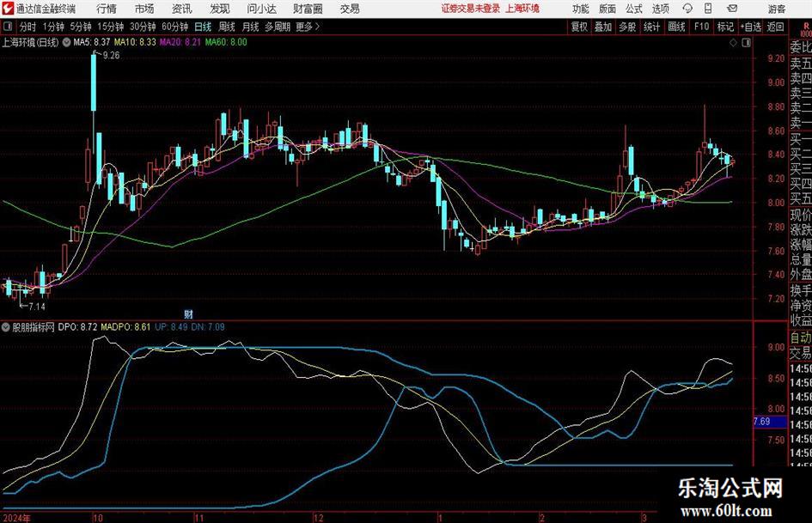Switch to 5分钟 chart period

point(81,27)
